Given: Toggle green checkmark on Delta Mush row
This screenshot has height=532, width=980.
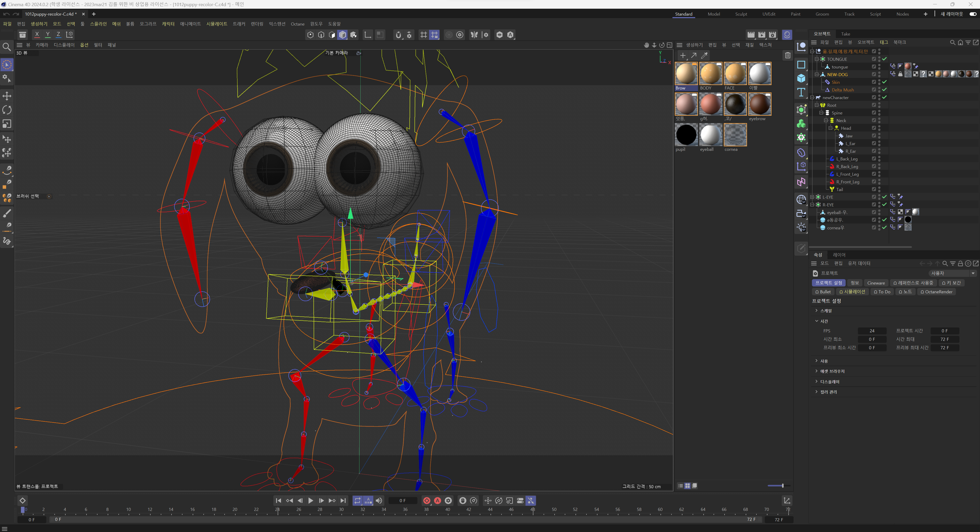Looking at the screenshot, I should pos(885,89).
